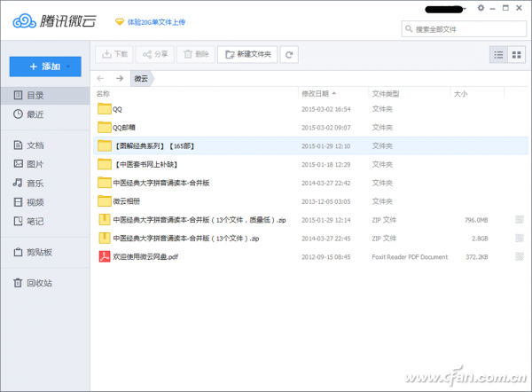Open 回收站 recycle bin
Viewport: 532px width, 392px height.
click(45, 283)
